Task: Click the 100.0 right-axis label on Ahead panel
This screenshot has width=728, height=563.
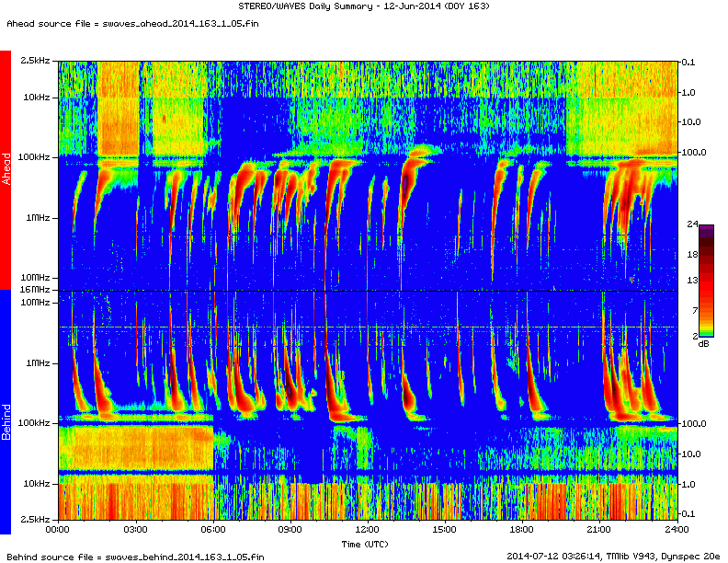Action: [694, 153]
